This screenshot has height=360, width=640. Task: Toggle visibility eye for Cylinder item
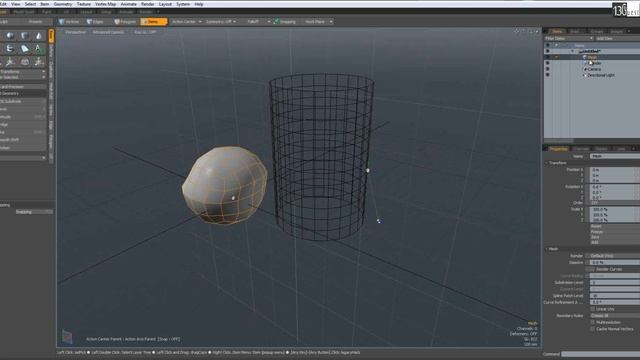coord(547,63)
